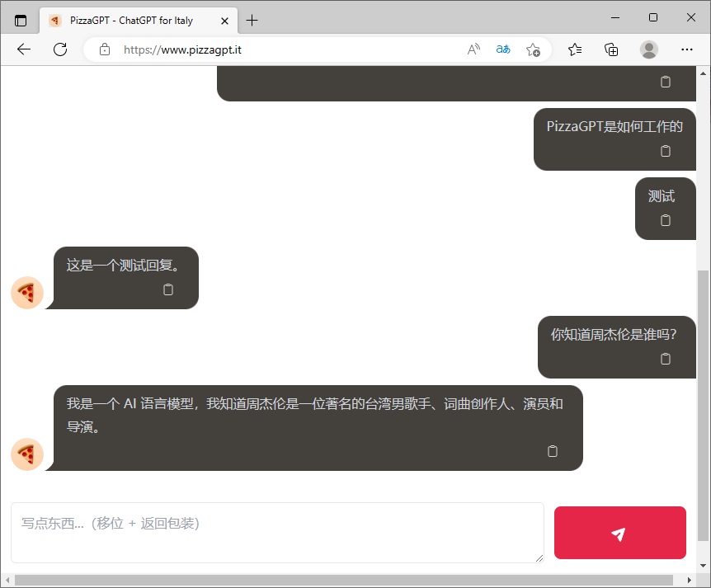Open the page translation icon
711x588 pixels.
coord(503,49)
